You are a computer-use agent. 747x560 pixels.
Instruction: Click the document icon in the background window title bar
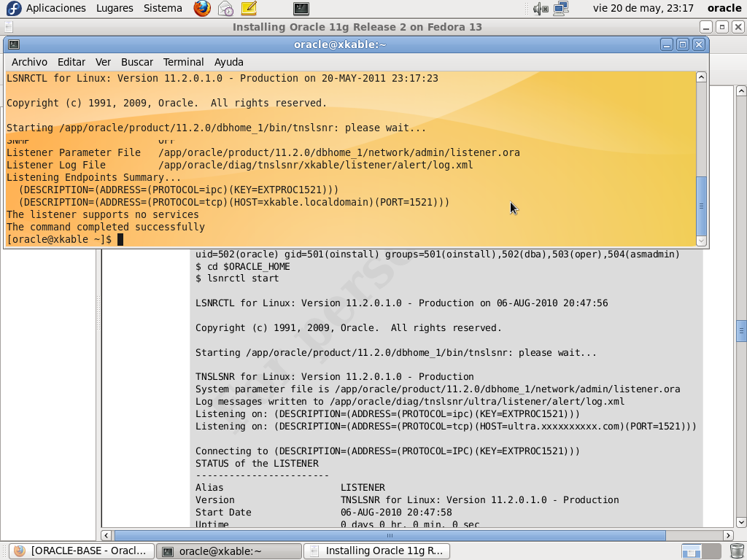pos(9,27)
